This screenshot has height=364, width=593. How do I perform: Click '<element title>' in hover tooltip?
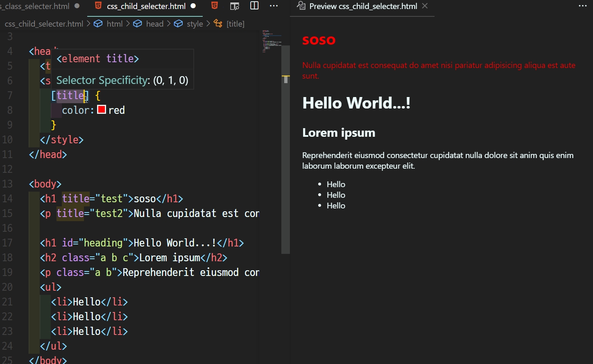[97, 59]
